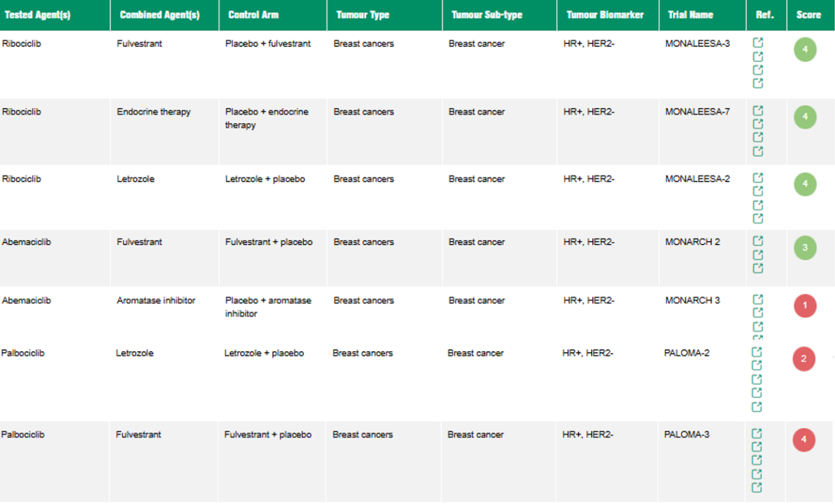The width and height of the screenshot is (835, 504).
Task: Sort by Score column header
Action: [809, 14]
